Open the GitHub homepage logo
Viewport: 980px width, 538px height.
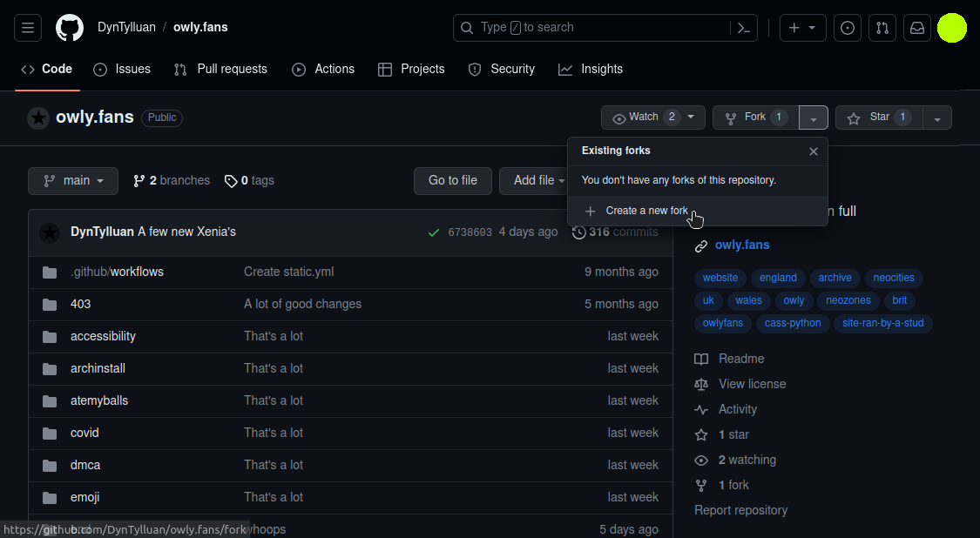70,28
